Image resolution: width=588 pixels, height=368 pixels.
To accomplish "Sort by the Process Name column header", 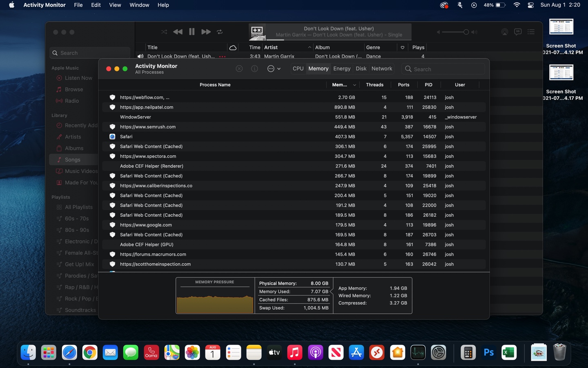I will [x=215, y=85].
